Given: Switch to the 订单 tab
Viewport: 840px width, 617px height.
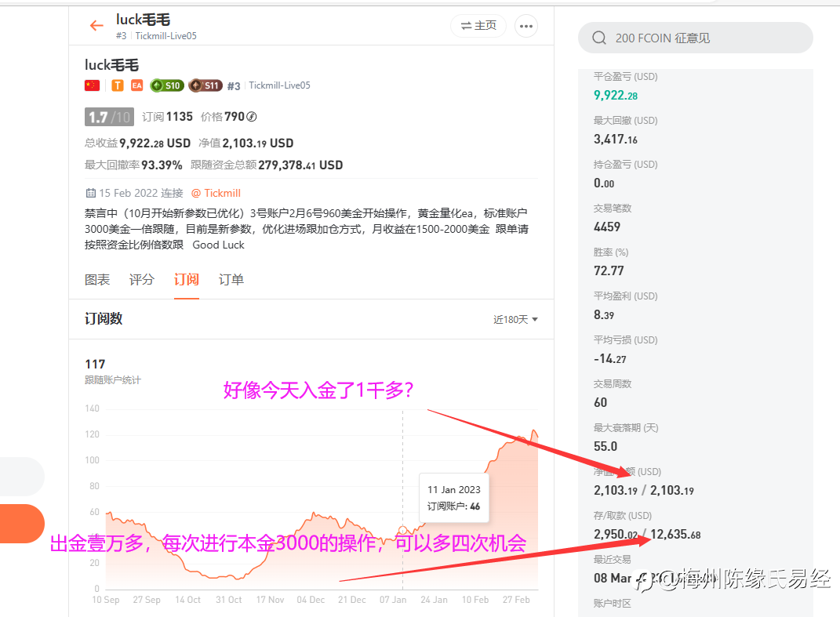Looking at the screenshot, I should point(231,280).
